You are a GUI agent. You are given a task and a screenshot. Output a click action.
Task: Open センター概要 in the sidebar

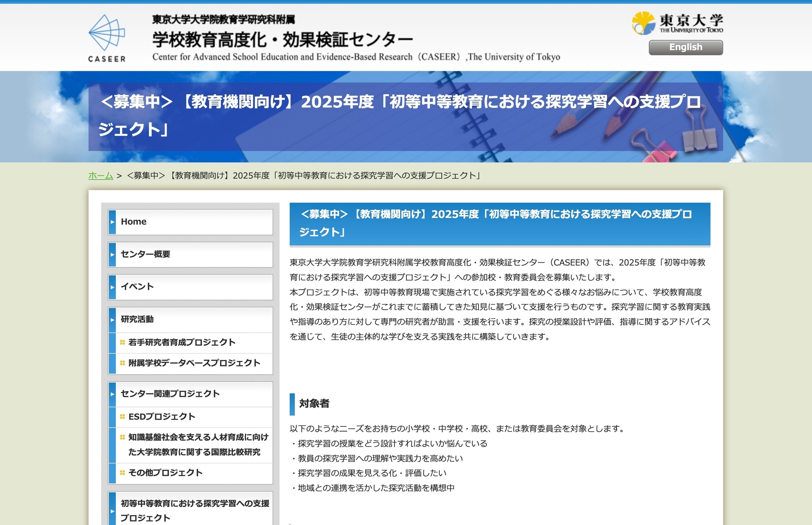click(190, 254)
